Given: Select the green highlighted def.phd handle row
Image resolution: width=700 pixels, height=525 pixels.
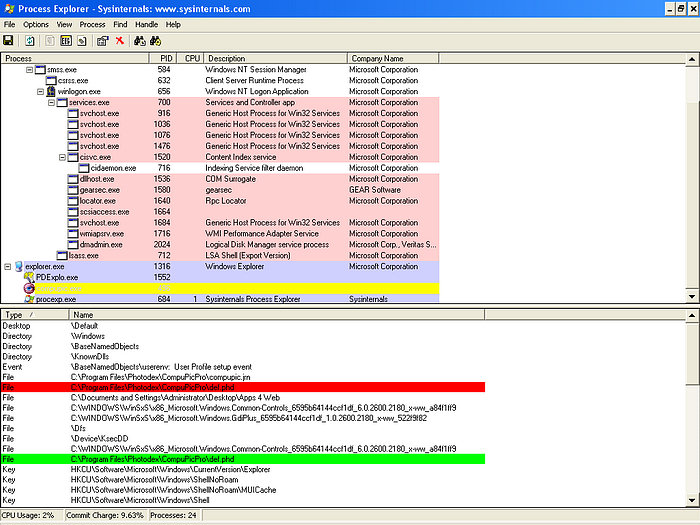Looking at the screenshot, I should click(243, 459).
